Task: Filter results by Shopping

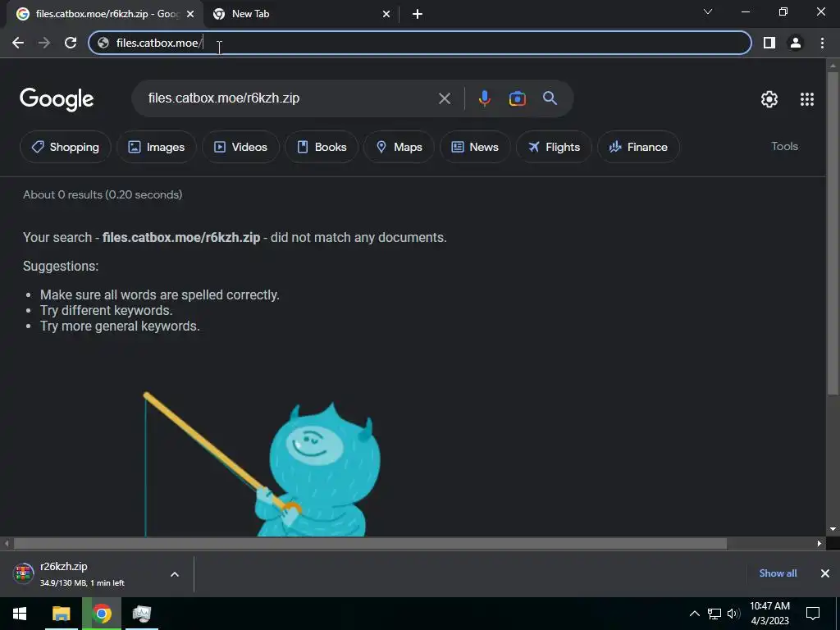Action: (x=66, y=147)
